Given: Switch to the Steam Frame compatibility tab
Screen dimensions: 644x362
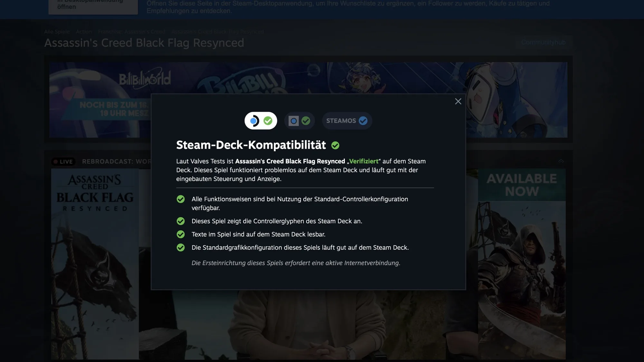Looking at the screenshot, I should click(299, 121).
